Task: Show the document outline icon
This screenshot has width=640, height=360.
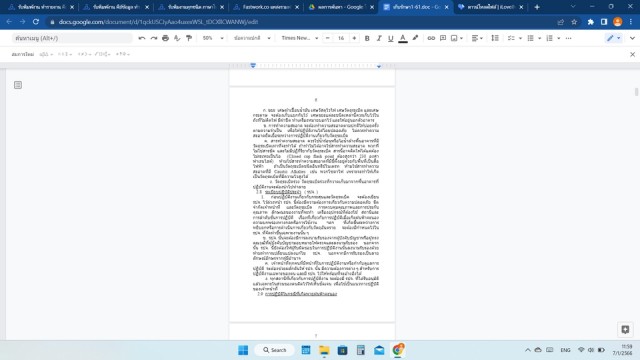Action: (18, 85)
